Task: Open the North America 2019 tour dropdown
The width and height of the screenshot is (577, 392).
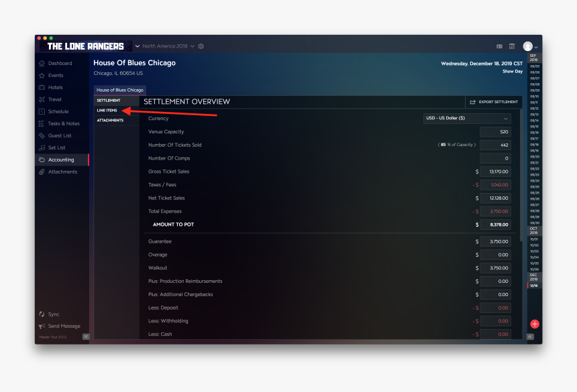Action: (x=168, y=46)
